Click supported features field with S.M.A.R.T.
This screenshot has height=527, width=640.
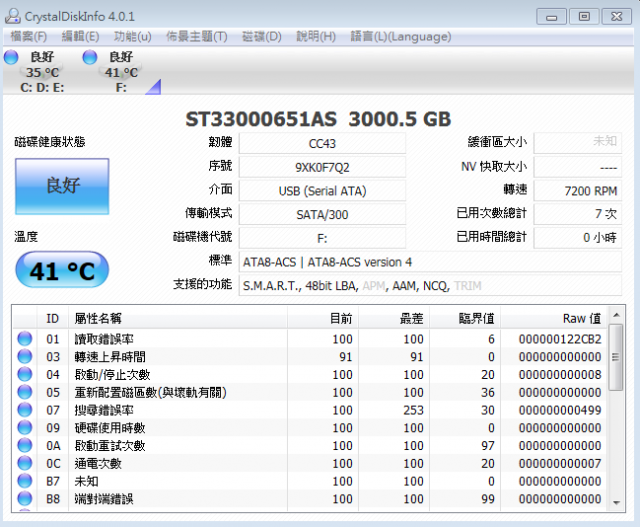[x=431, y=286]
